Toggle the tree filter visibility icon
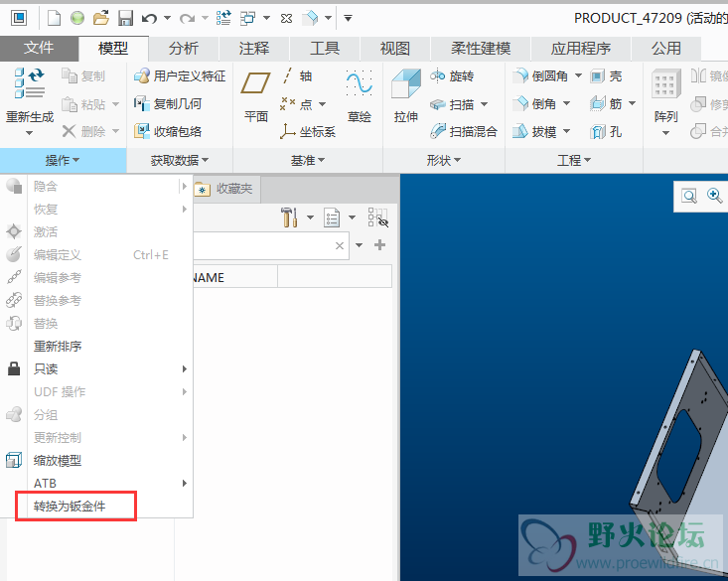728x581 pixels. click(378, 218)
